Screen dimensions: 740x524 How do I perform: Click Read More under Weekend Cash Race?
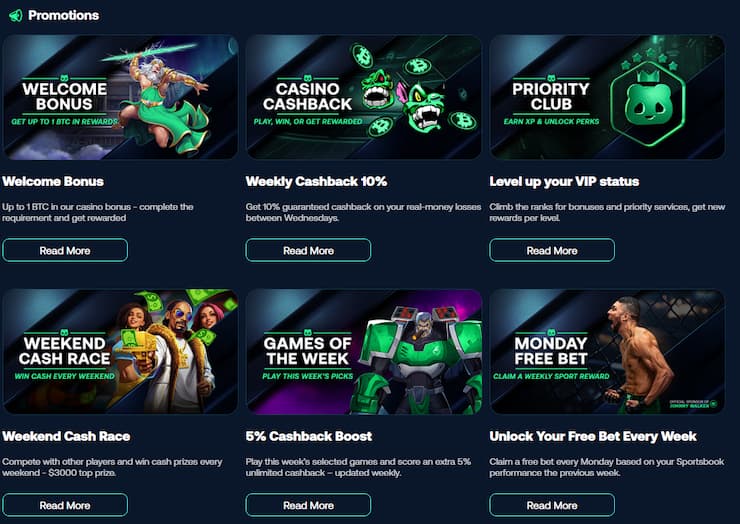coord(65,505)
